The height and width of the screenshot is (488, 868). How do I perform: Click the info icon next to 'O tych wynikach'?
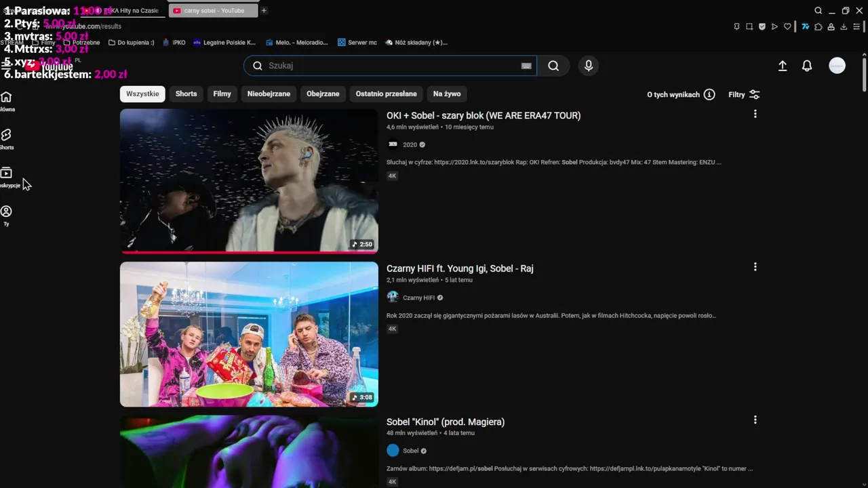coord(709,94)
